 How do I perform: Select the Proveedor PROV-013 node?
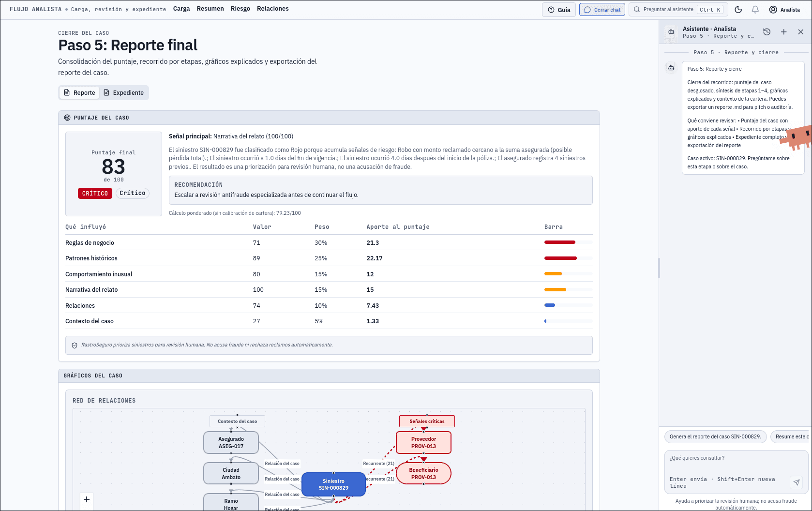click(423, 443)
